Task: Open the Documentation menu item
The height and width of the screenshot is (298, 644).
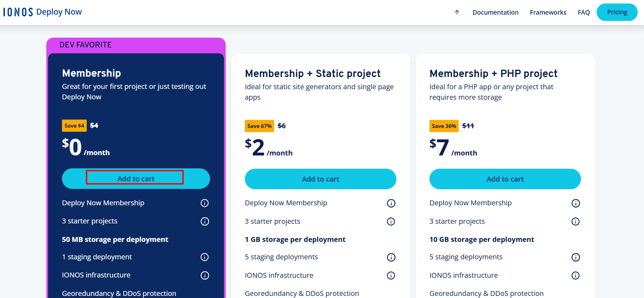Action: tap(495, 12)
